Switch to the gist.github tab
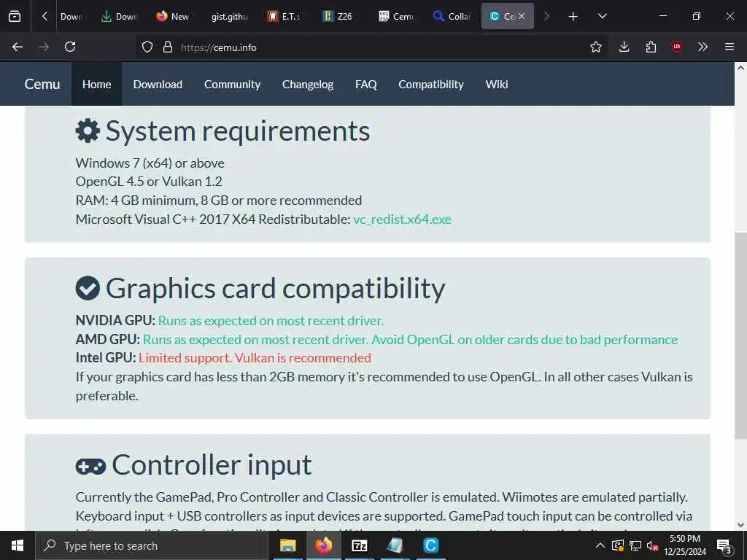Image resolution: width=747 pixels, height=560 pixels. (x=230, y=17)
